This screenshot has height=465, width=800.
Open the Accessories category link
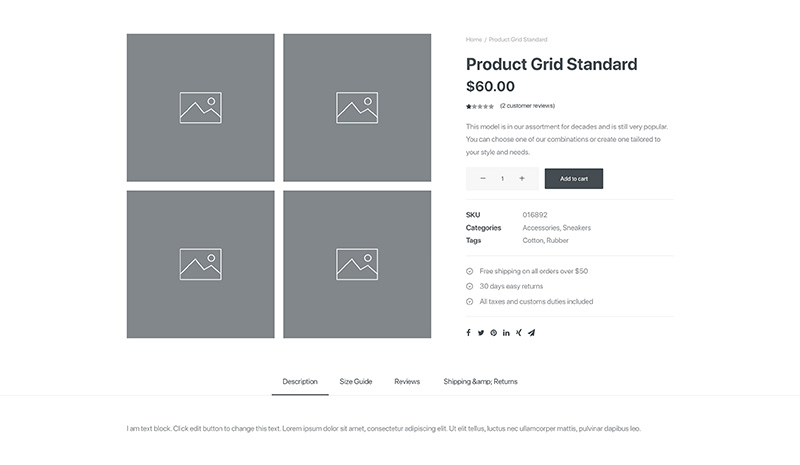coord(541,228)
